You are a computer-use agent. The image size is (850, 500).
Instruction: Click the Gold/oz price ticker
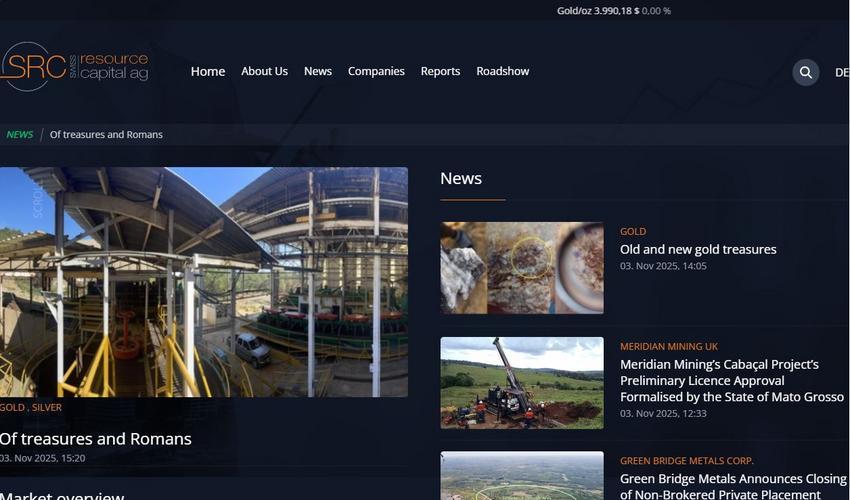tap(614, 11)
